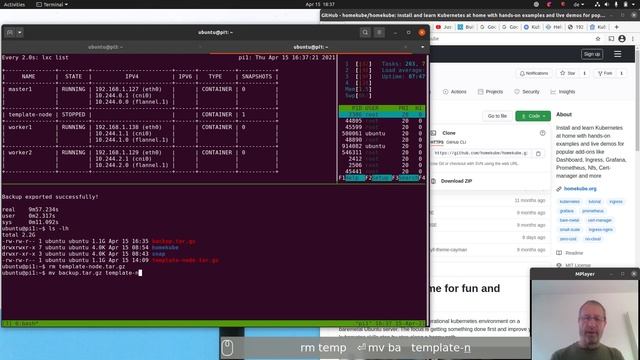Open the Security repository tab
Image resolution: width=640 pixels, height=360 pixels.
[x=527, y=92]
